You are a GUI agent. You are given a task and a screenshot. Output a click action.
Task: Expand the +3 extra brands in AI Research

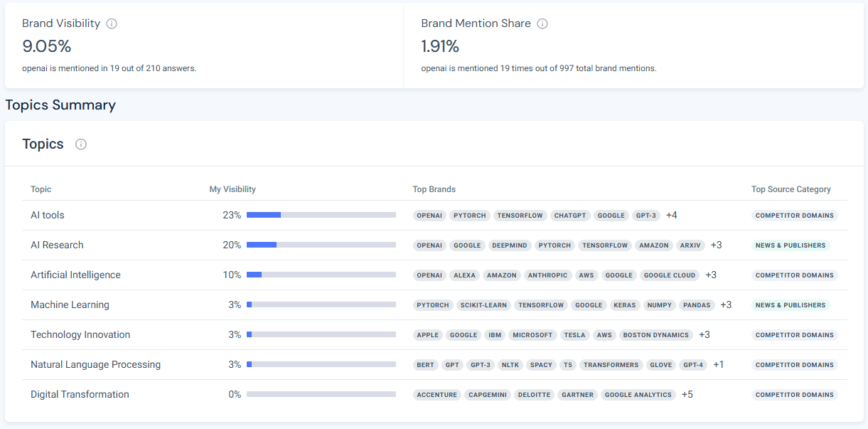point(716,245)
